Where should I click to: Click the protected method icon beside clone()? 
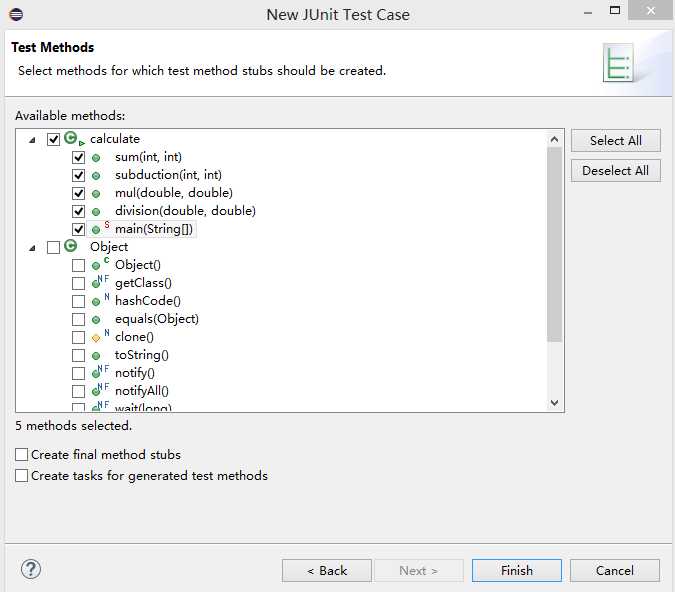point(100,336)
